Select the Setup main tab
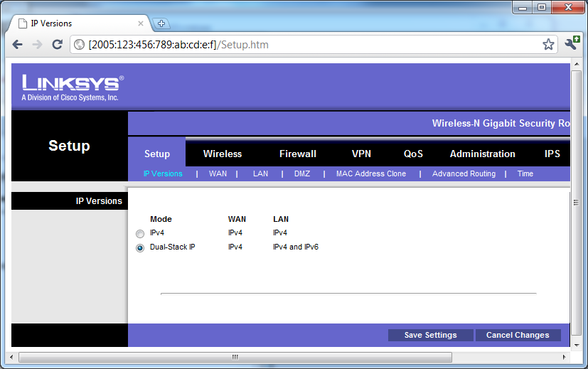Image resolution: width=588 pixels, height=369 pixels. tap(157, 154)
